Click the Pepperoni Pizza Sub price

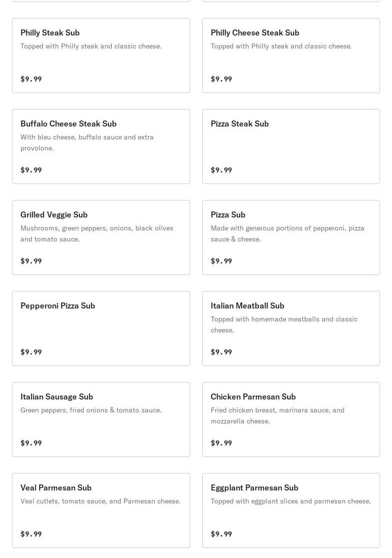tap(31, 352)
